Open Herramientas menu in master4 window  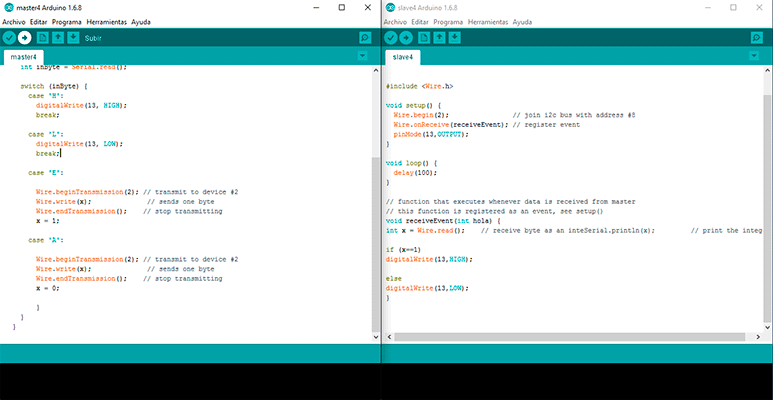[106, 22]
